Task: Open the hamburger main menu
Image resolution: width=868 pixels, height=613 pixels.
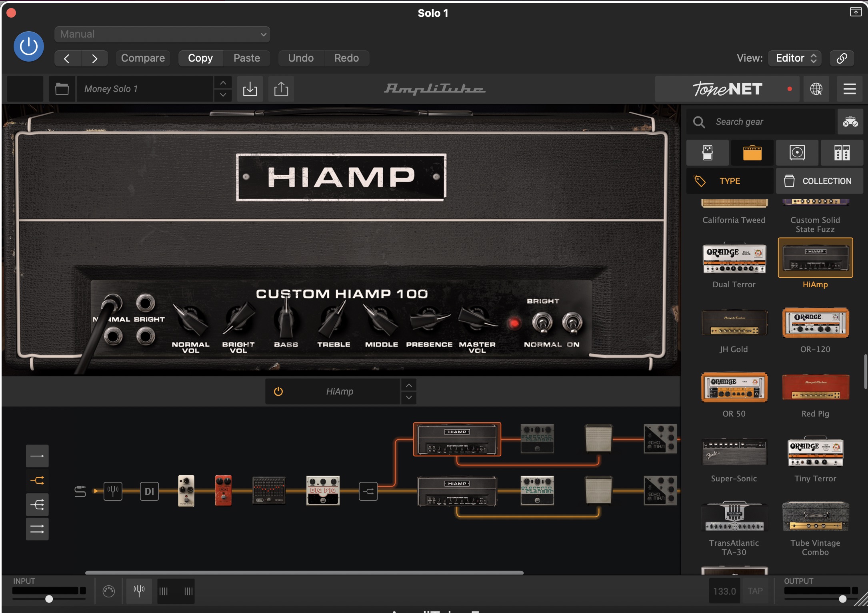Action: click(850, 89)
